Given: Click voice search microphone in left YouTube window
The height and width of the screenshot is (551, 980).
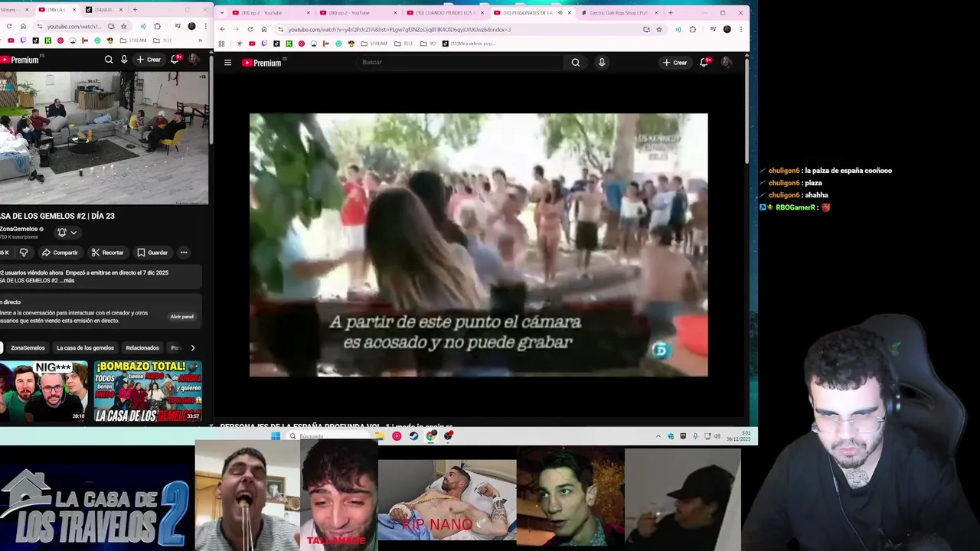Looking at the screenshot, I should coord(124,60).
